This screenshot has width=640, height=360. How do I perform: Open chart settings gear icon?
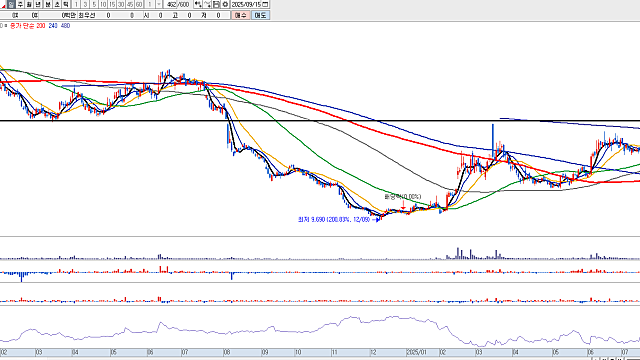pos(225,4)
